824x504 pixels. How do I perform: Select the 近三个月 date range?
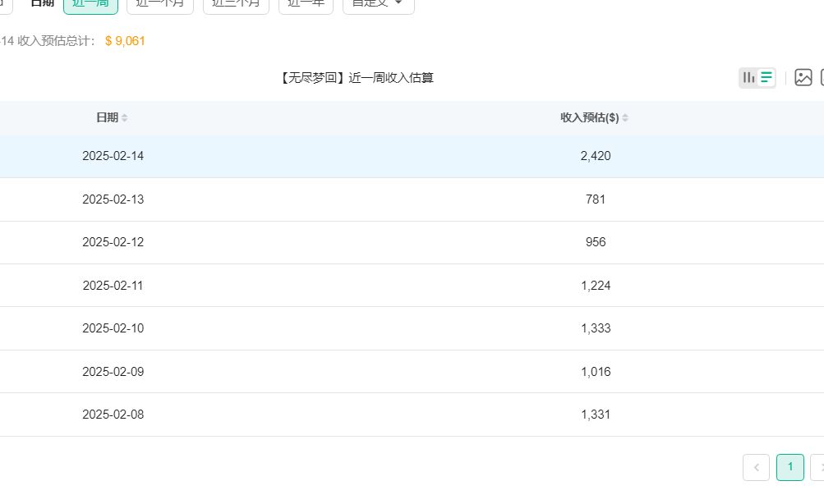(236, 4)
